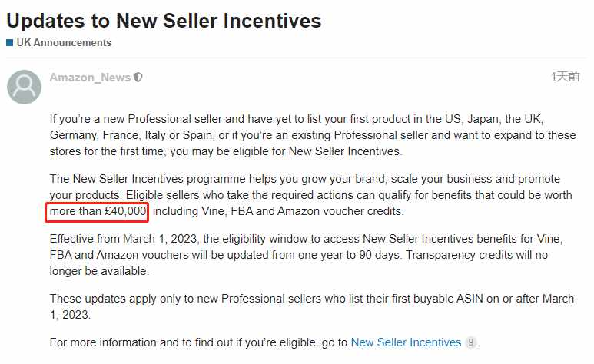Click the Updates to New Seller Incentives title

164,21
